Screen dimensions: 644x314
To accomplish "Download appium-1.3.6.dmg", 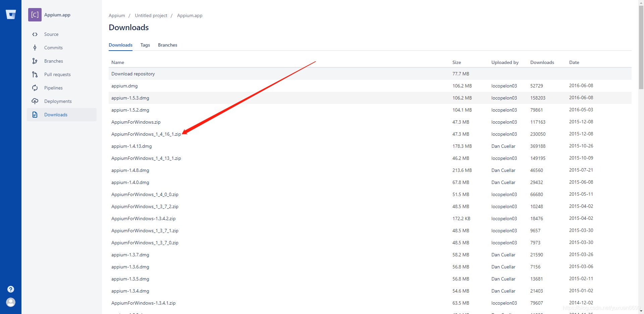I will [x=130, y=267].
